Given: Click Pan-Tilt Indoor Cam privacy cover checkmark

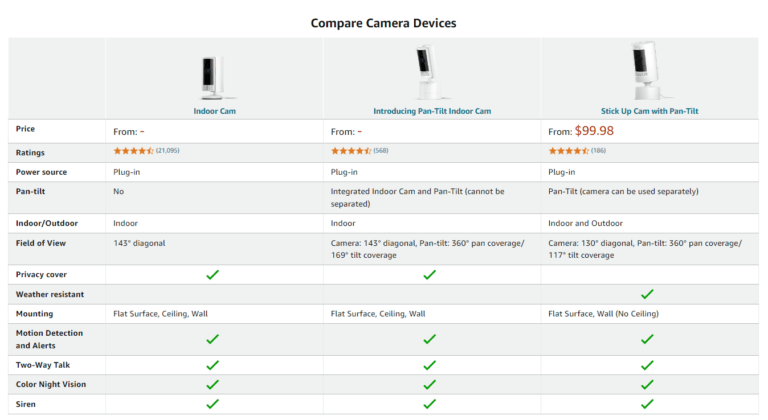Looking at the screenshot, I should pos(430,274).
